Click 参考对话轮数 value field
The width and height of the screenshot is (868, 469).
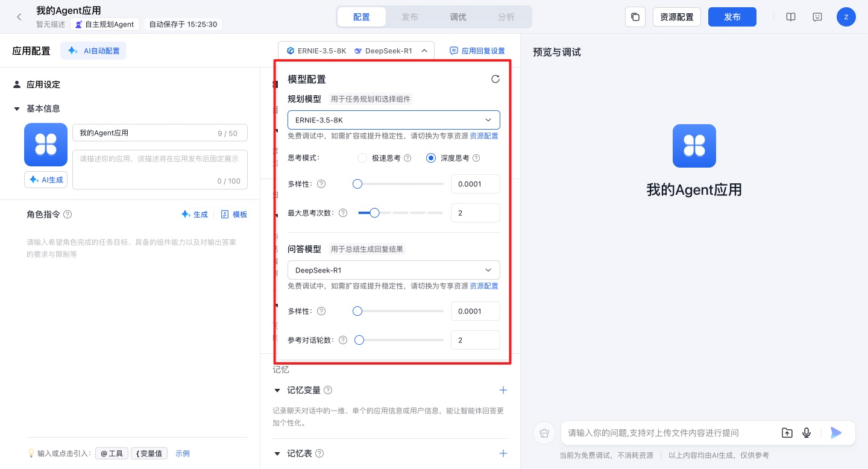(x=476, y=340)
